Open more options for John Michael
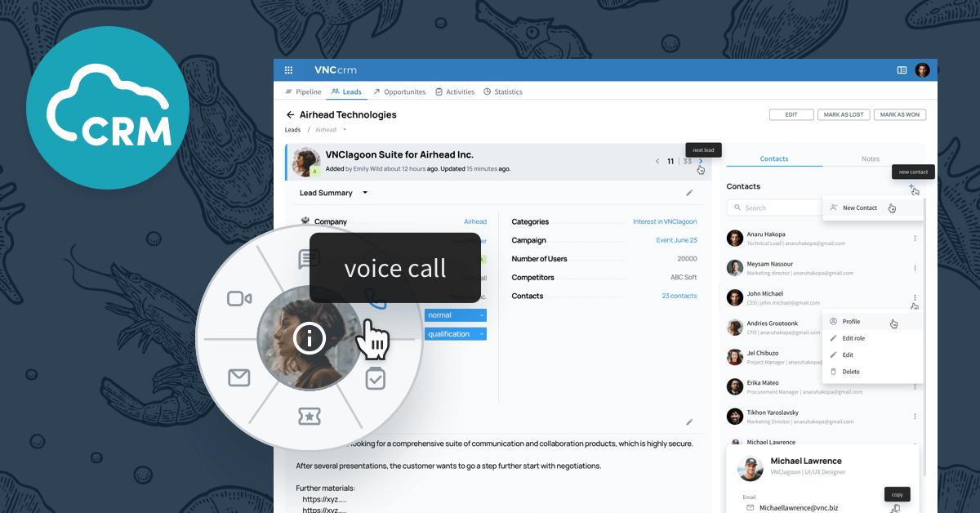This screenshot has height=513, width=980. [915, 297]
